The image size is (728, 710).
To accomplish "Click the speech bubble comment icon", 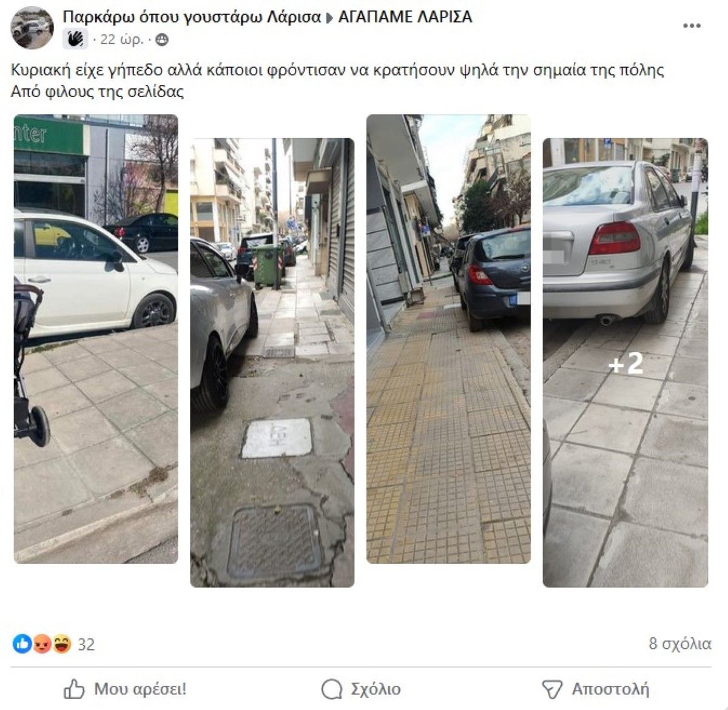I will click(332, 689).
